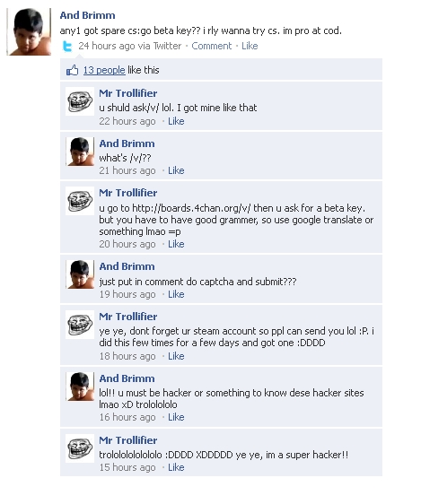Open And Brimm's name on main post
Screen dimensions: 421x504
point(87,15)
